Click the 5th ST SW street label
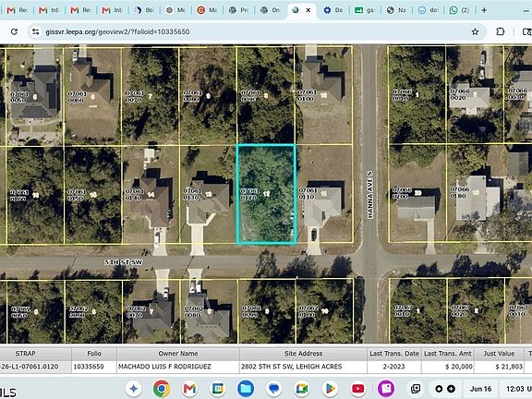The image size is (532, 399). pos(124,262)
